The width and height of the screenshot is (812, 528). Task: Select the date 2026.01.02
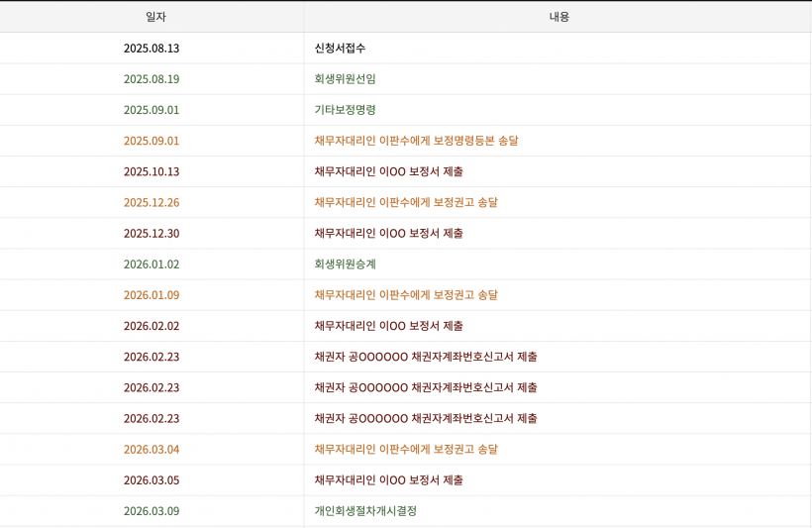point(152,264)
